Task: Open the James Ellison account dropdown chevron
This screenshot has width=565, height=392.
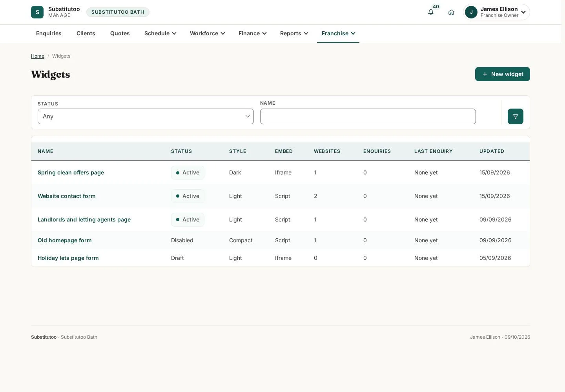Action: [x=523, y=12]
